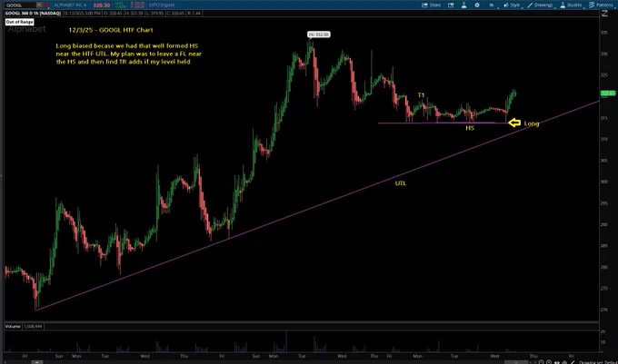Click the EXTO Eligible label

pos(162,5)
